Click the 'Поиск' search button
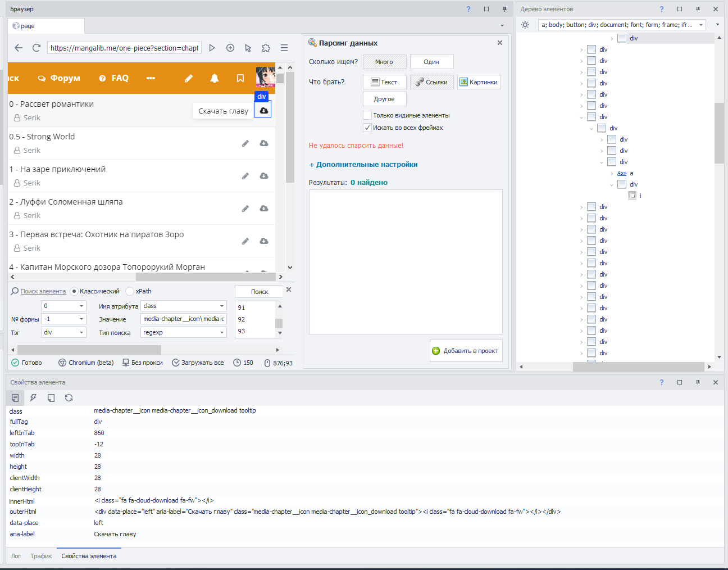 pos(259,292)
